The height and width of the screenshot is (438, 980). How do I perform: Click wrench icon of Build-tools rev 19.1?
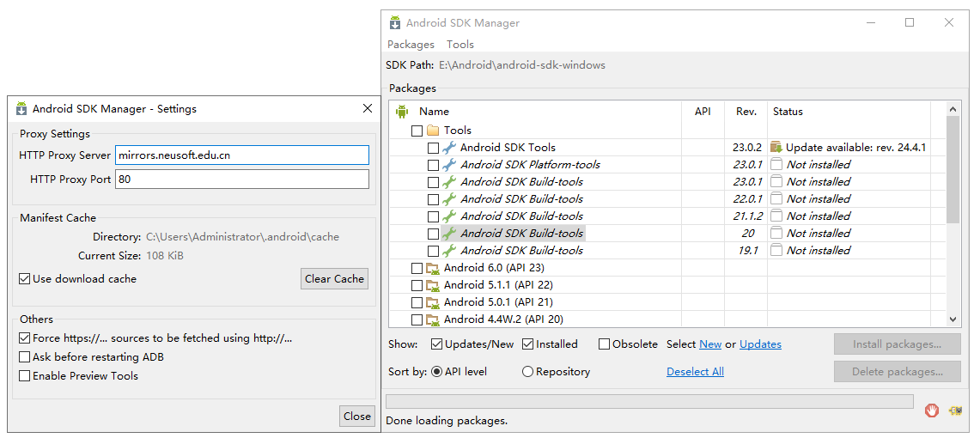448,251
